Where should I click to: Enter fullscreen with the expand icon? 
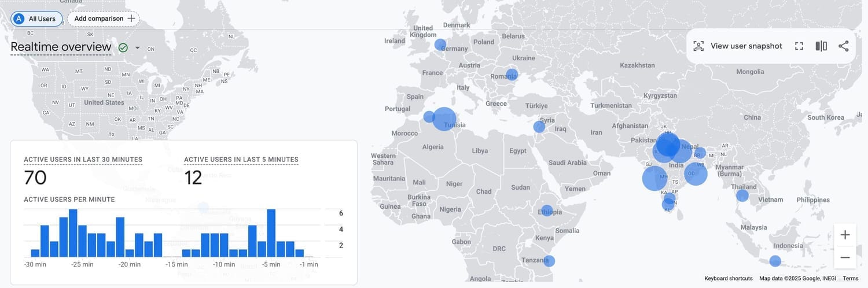point(799,46)
